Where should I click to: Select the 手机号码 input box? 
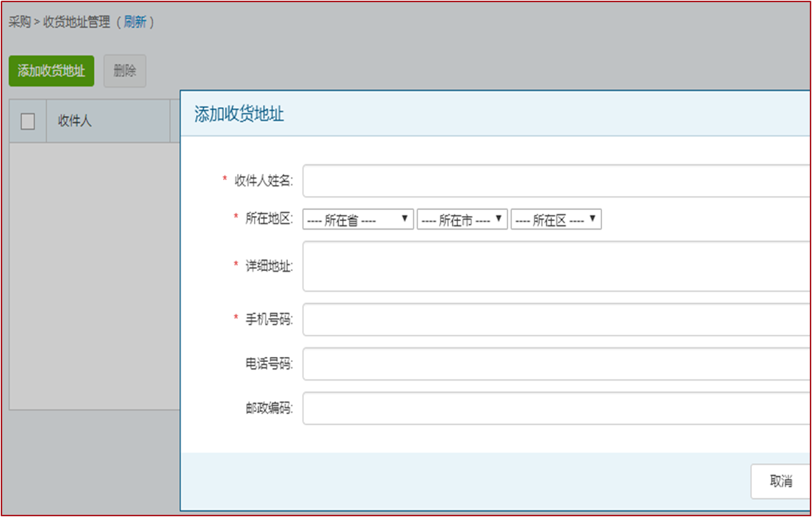click(x=557, y=319)
